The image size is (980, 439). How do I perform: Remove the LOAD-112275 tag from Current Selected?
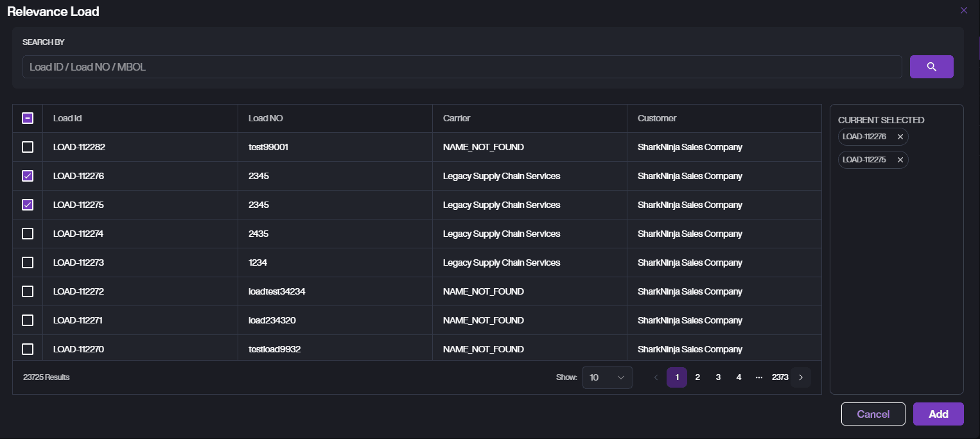(x=900, y=160)
